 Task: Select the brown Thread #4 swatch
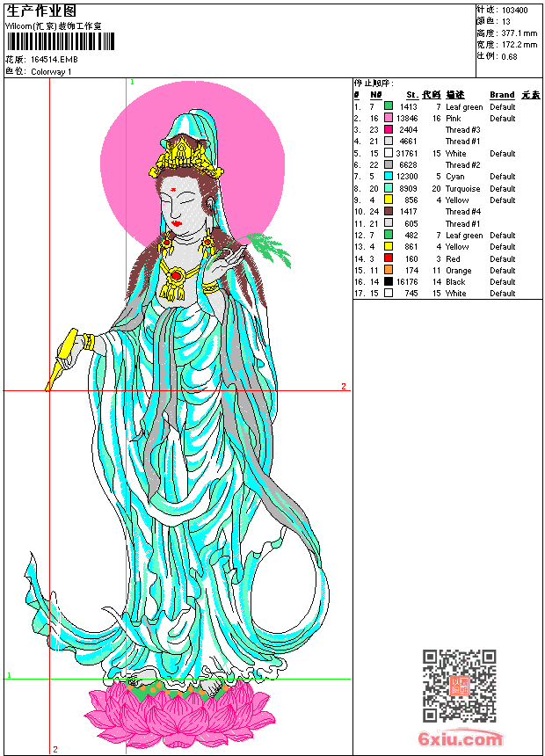(389, 211)
